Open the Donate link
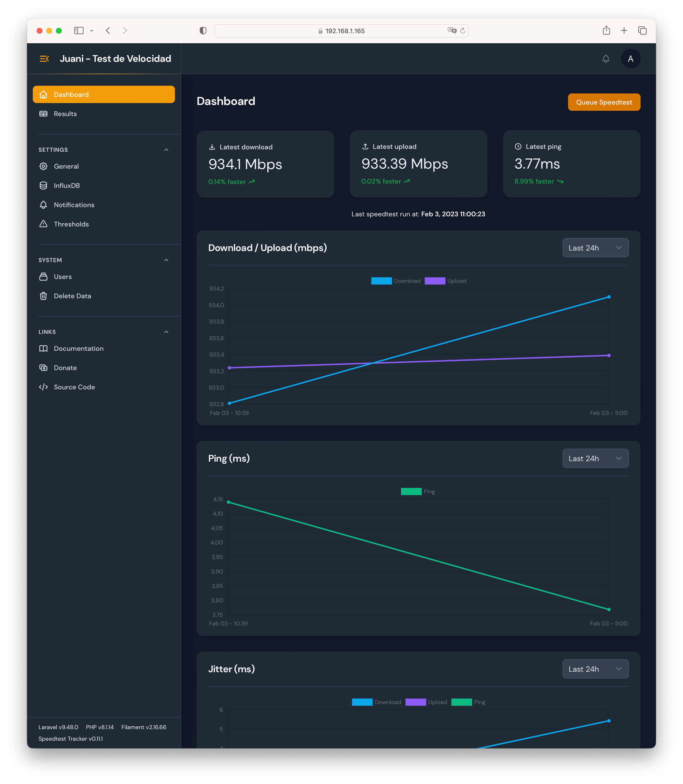This screenshot has height=784, width=683. tap(104, 368)
